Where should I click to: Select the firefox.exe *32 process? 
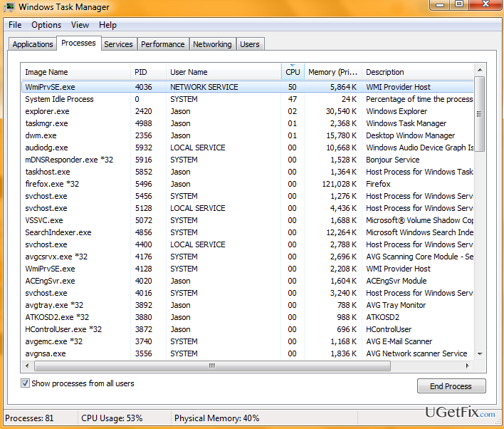(x=248, y=184)
